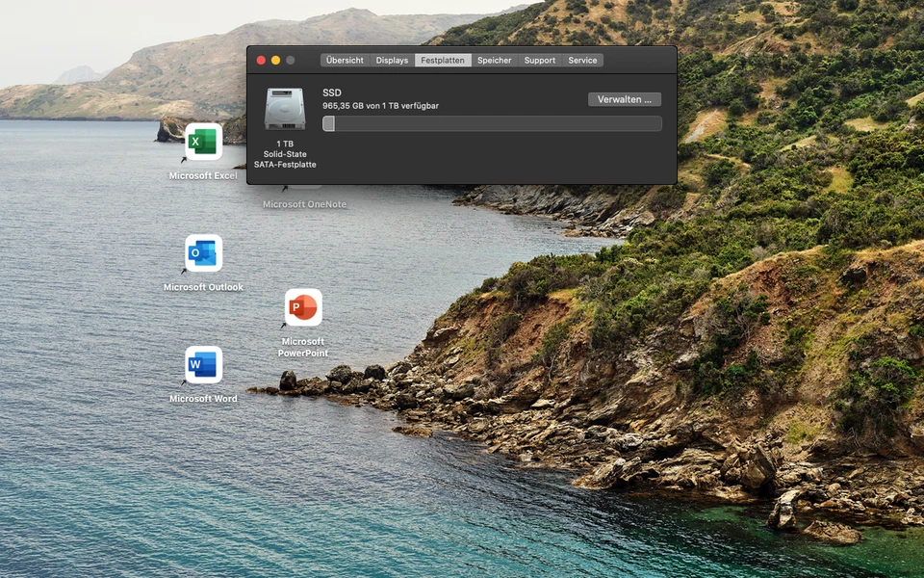Open the Service tab
This screenshot has height=578, width=924.
point(582,60)
